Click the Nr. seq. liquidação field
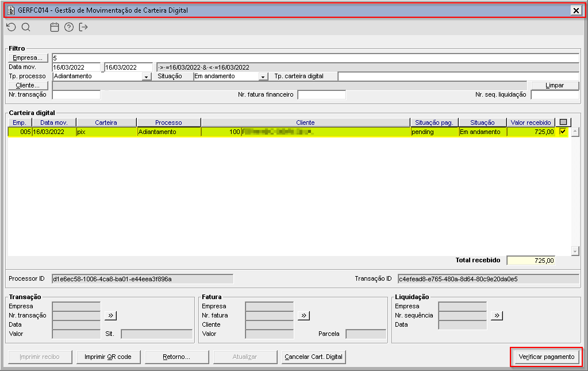 pos(555,95)
